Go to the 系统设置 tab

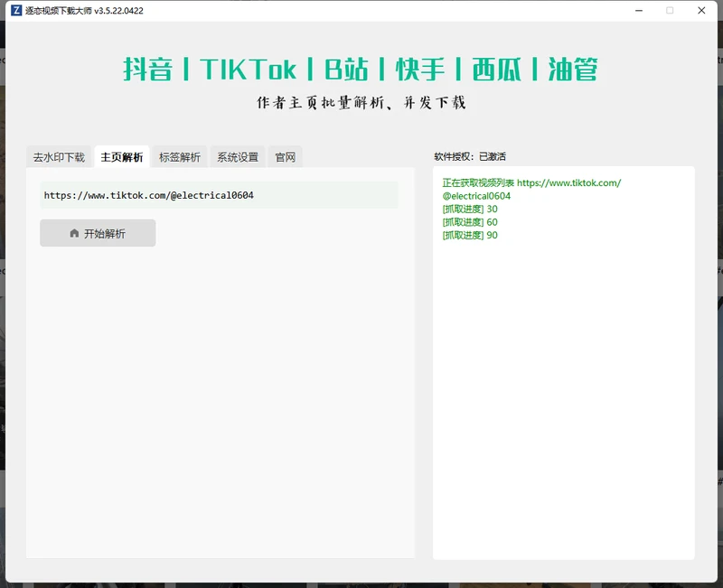(238, 157)
